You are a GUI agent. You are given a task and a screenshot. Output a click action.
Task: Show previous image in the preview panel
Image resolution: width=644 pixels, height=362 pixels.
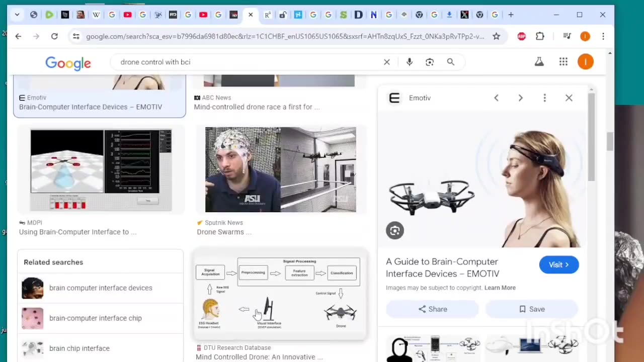(496, 98)
